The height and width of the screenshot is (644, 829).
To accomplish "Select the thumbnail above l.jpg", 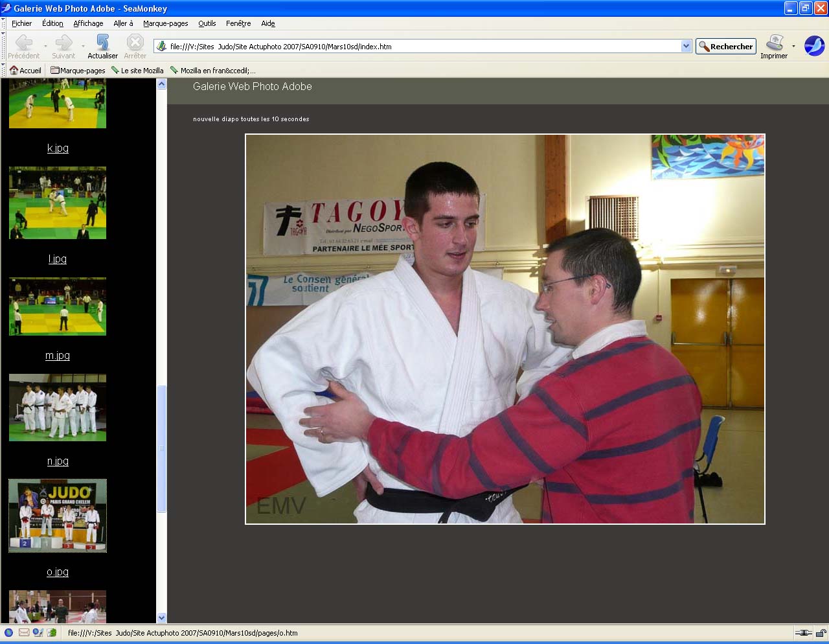I will [58, 203].
